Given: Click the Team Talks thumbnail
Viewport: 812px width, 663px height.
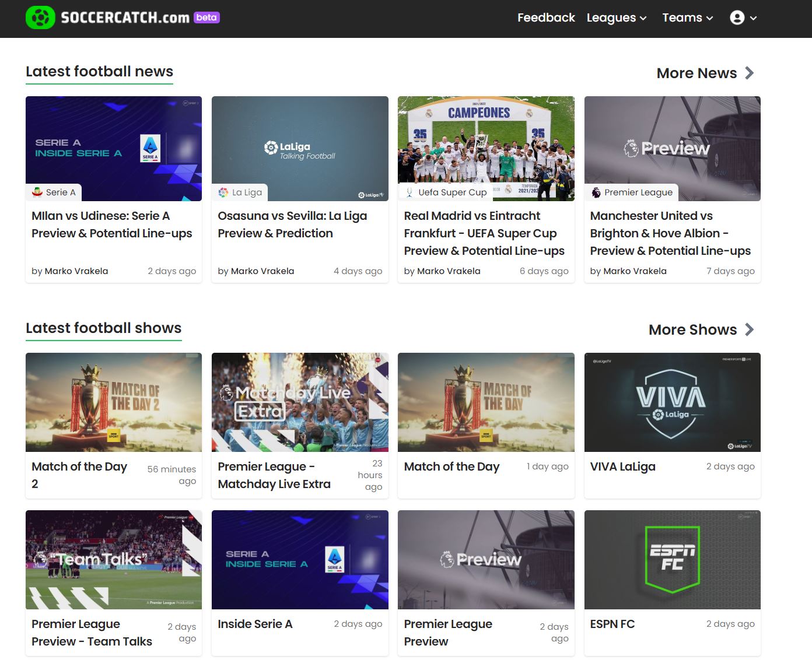Looking at the screenshot, I should coord(114,560).
